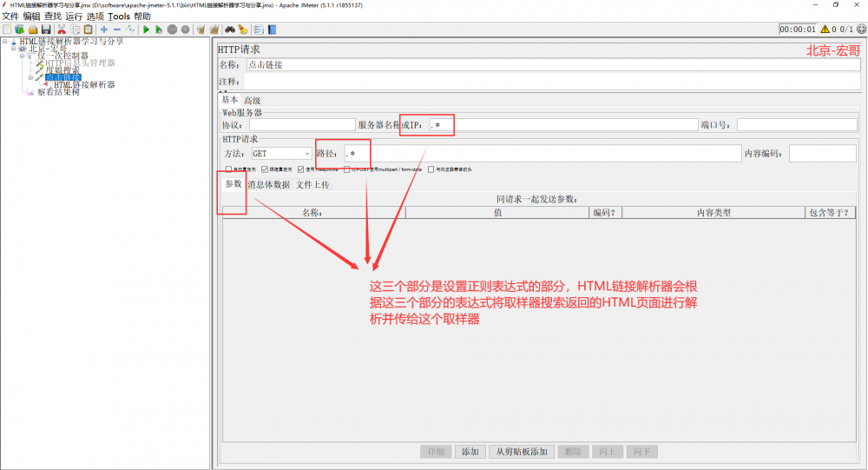Collapse all nodes with blue minus icon

[117, 30]
